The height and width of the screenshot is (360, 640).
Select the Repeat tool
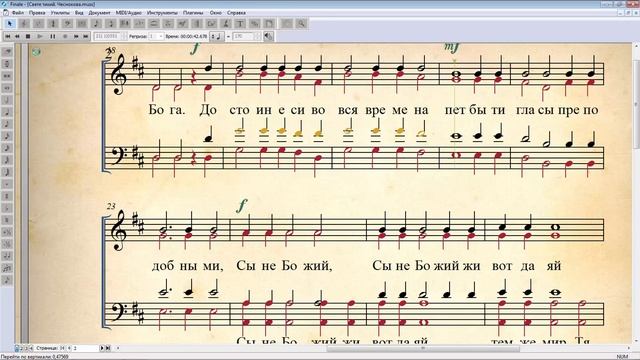[x=197, y=24]
